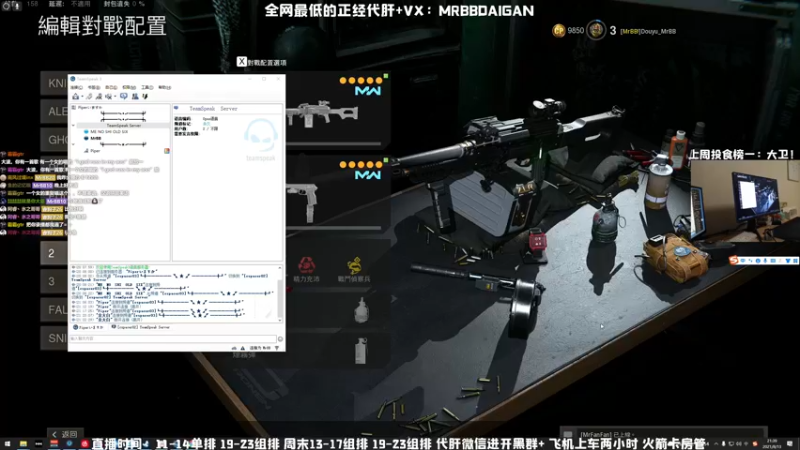Choose the FAL loadout in list
800x450 pixels.
click(54, 310)
